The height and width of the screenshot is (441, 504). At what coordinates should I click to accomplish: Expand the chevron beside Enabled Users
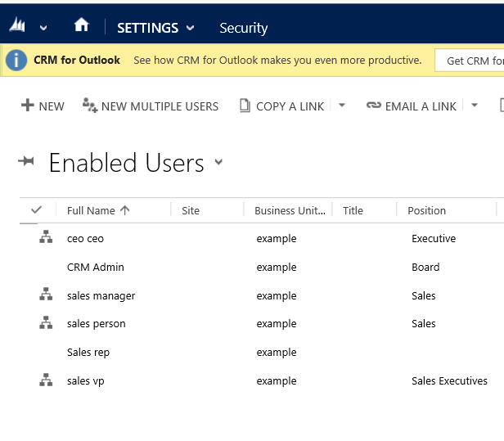coord(218,162)
